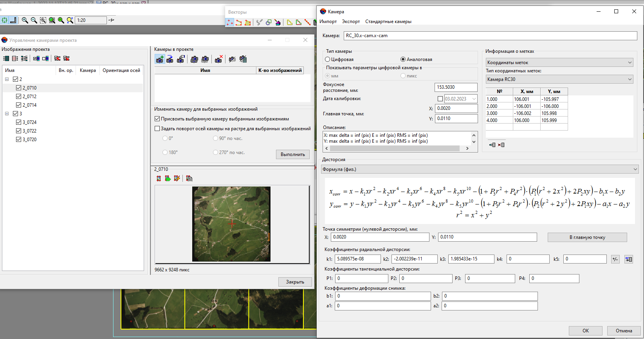Click the delete camera icon with red X
Viewport: 644px width, 339px height.
tap(218, 59)
